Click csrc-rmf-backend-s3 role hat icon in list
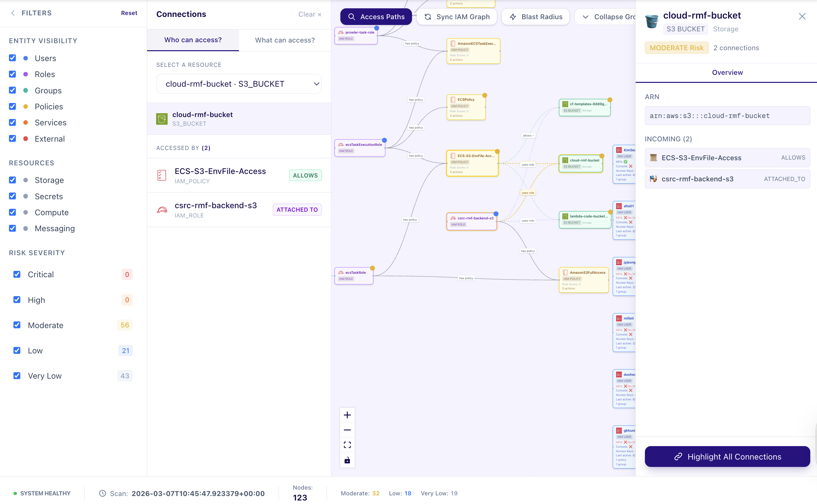Viewport: 817px width, 504px height. coord(162,210)
